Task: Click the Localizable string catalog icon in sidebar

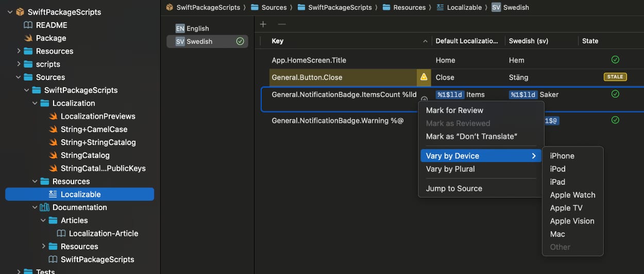Action: pyautogui.click(x=53, y=194)
